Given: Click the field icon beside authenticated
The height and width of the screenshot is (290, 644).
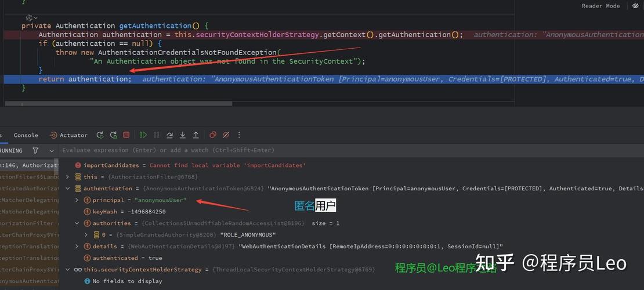Looking at the screenshot, I should [87, 258].
